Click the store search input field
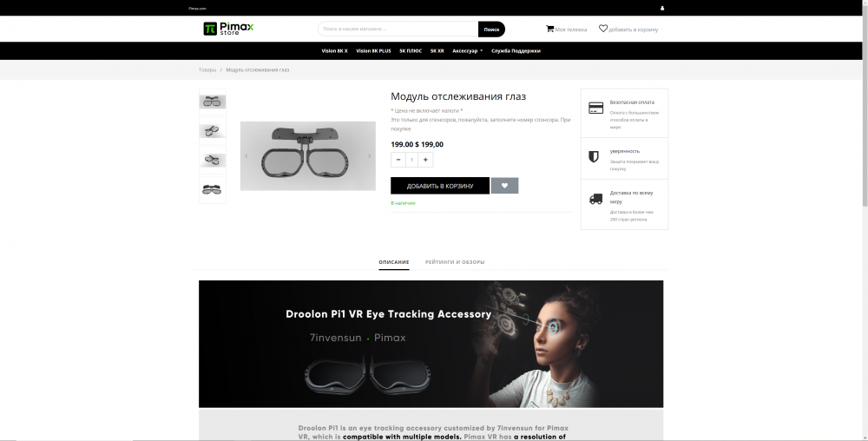Image resolution: width=868 pixels, height=441 pixels. point(398,30)
